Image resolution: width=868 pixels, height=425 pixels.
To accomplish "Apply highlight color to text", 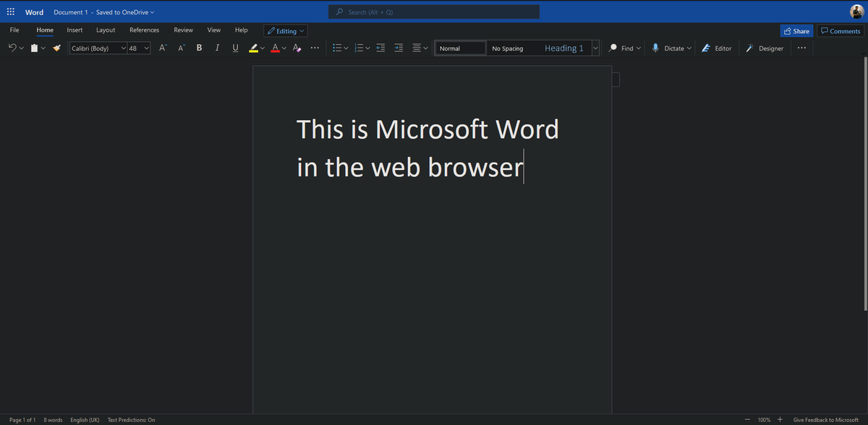I will tap(254, 48).
